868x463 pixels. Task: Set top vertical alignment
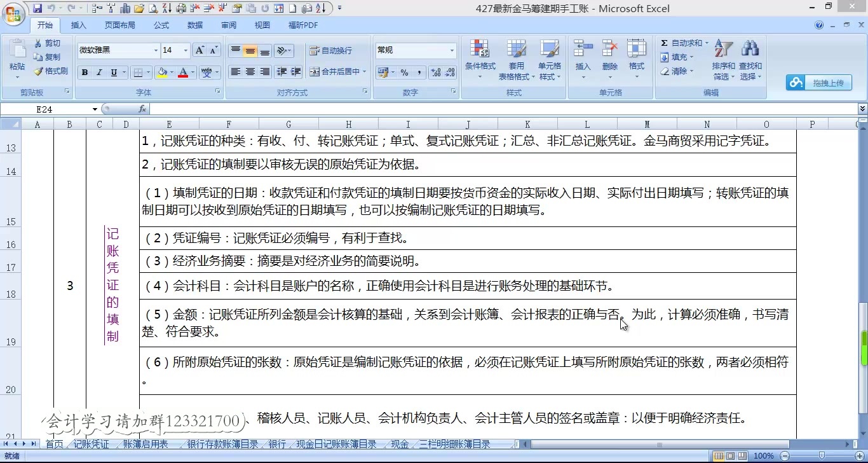pyautogui.click(x=235, y=51)
